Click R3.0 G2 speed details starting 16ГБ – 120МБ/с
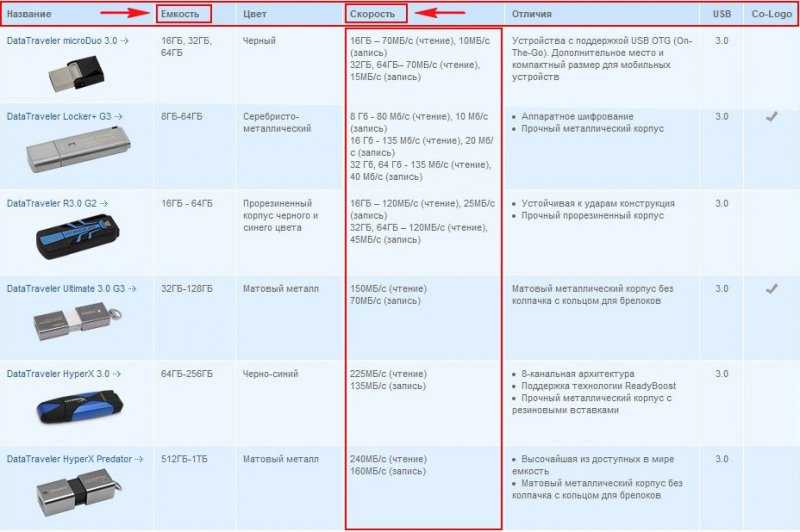800x532 pixels. click(x=422, y=222)
